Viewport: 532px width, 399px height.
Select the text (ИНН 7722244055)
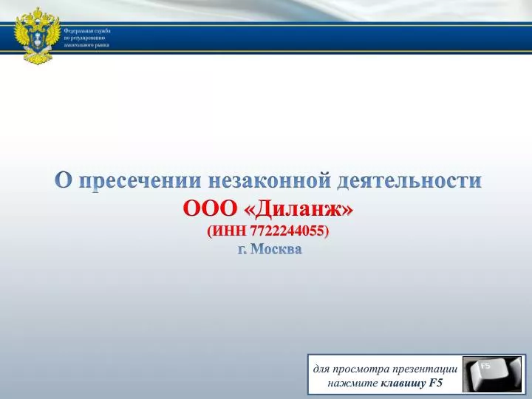pyautogui.click(x=268, y=231)
